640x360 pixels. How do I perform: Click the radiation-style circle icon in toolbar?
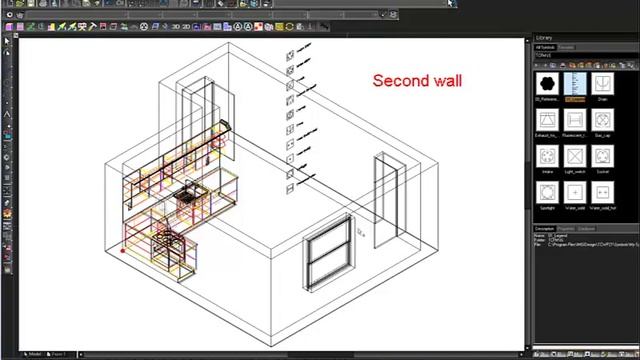144,27
